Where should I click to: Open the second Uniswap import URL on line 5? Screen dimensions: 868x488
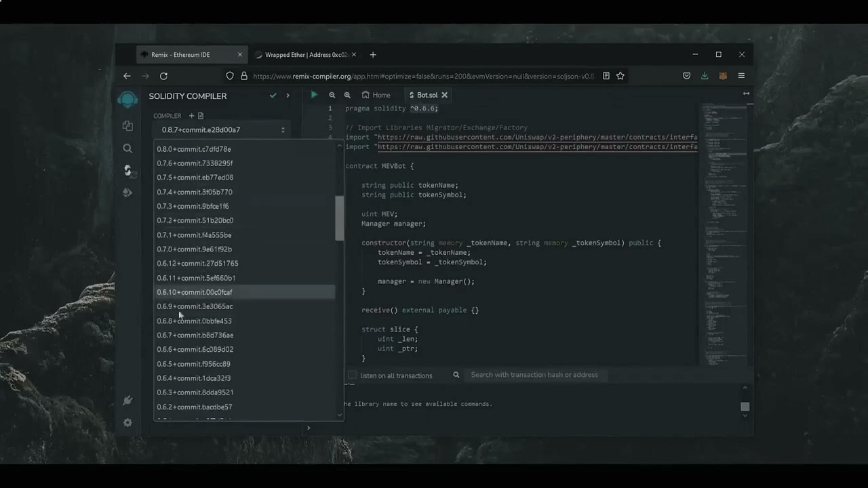coord(537,146)
